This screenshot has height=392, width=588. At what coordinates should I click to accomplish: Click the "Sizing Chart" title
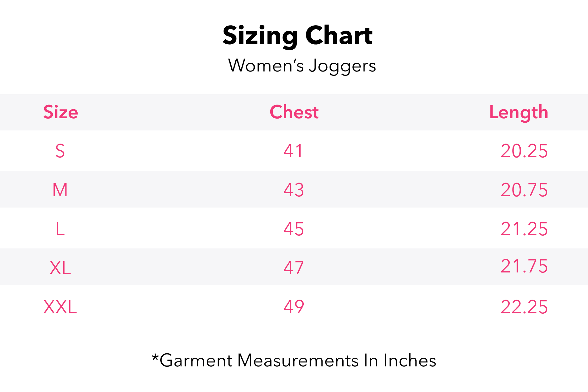pyautogui.click(x=297, y=36)
